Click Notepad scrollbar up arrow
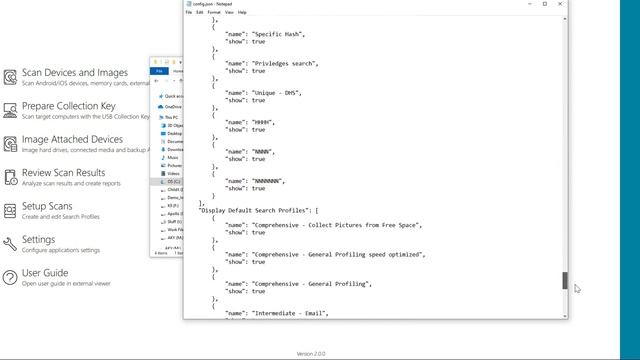The height and width of the screenshot is (360, 640). click(x=565, y=19)
